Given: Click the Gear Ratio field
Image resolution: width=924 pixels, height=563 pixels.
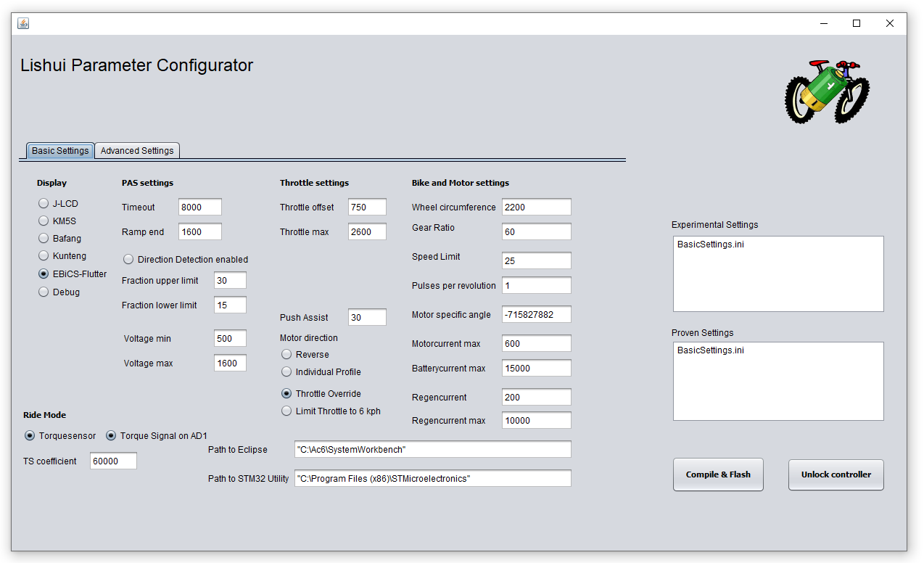Looking at the screenshot, I should [537, 231].
